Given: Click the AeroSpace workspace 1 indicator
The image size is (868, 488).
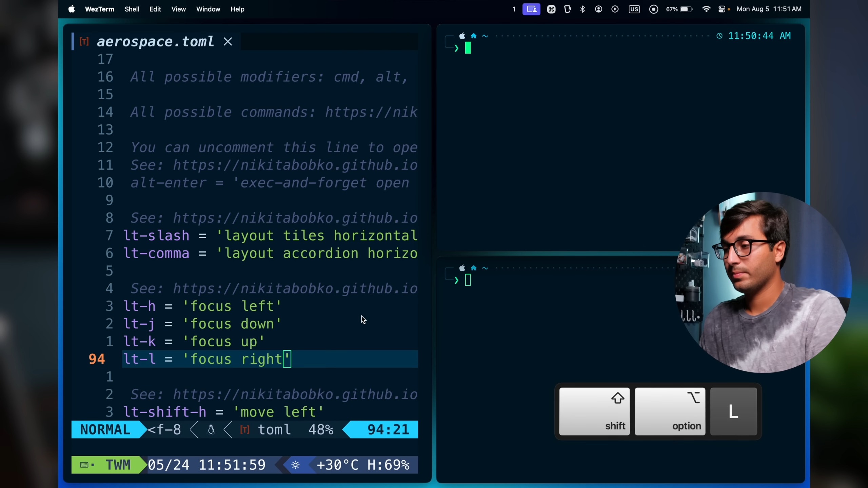Looking at the screenshot, I should click(x=514, y=9).
